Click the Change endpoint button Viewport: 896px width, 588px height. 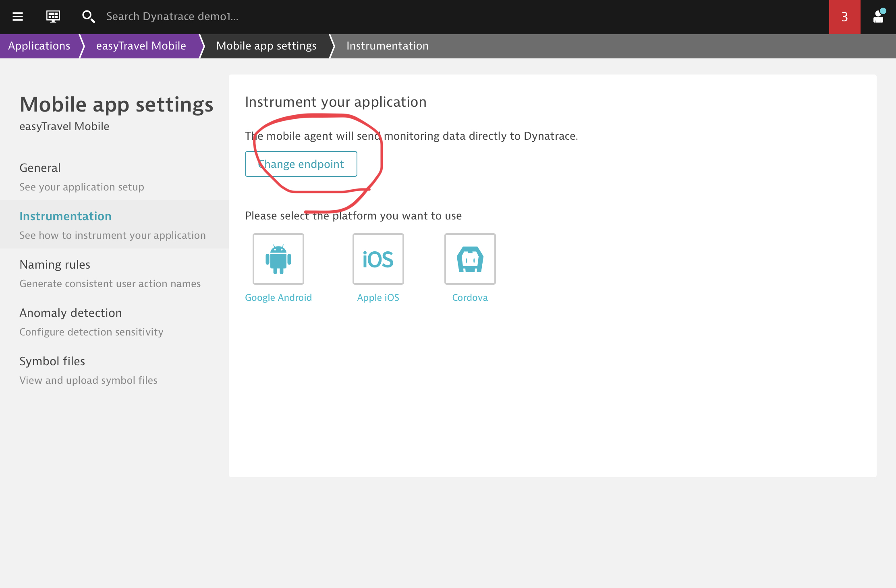point(301,164)
